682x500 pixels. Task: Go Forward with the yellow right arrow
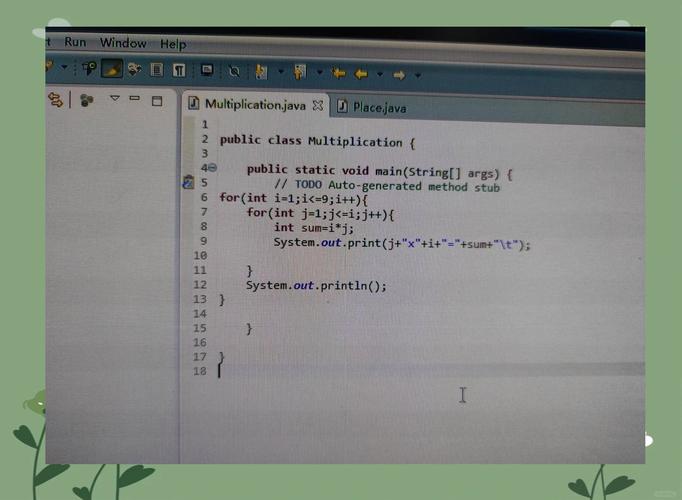[x=398, y=74]
